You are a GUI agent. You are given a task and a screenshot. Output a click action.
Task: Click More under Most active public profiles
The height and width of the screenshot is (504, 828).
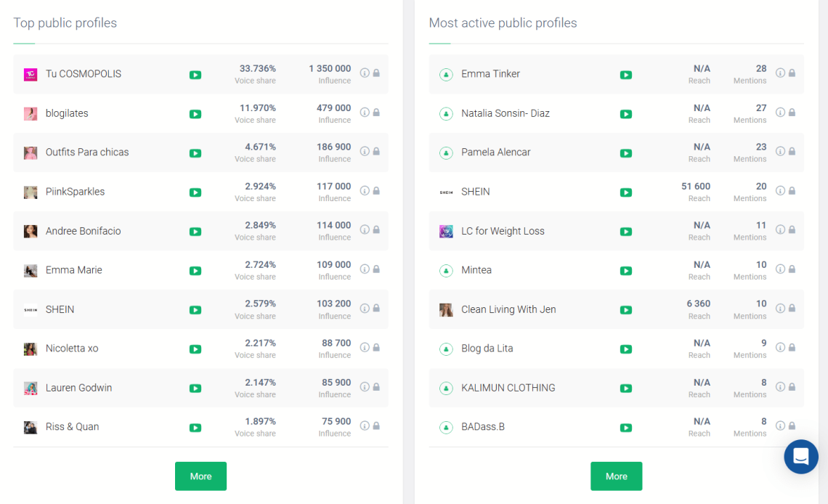coord(616,476)
